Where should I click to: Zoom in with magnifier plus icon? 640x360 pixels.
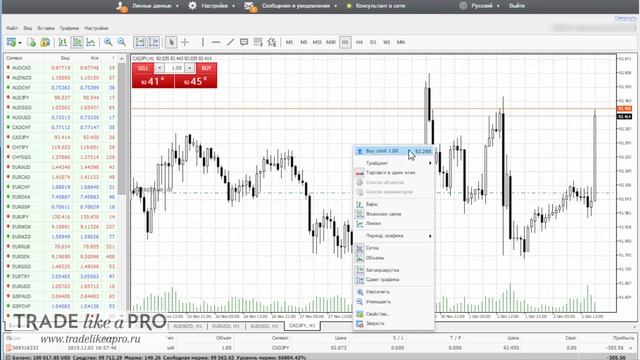108,42
